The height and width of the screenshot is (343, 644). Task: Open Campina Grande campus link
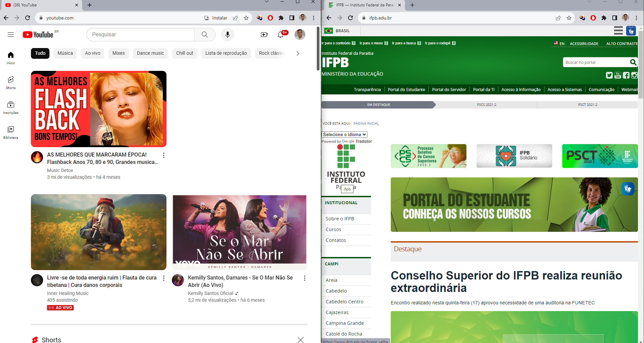(x=345, y=323)
